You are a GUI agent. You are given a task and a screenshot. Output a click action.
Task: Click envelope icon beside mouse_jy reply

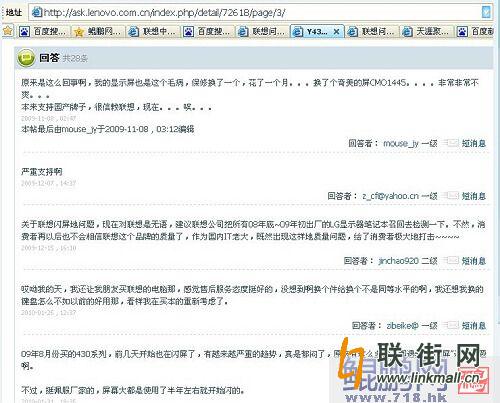pos(451,143)
